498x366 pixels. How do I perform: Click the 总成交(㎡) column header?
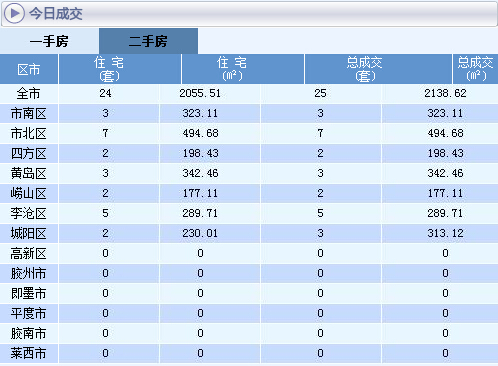point(475,69)
